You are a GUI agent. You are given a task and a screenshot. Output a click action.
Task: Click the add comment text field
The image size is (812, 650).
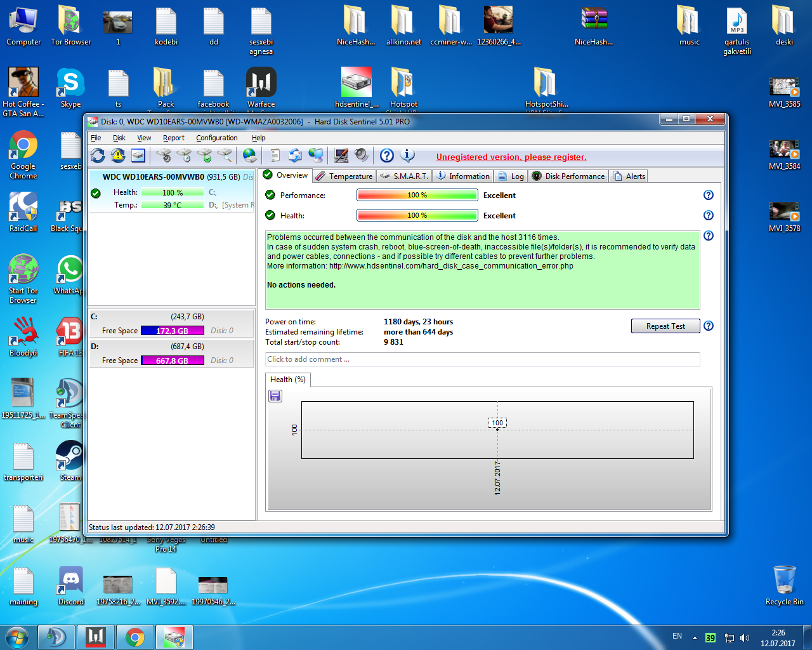click(482, 359)
